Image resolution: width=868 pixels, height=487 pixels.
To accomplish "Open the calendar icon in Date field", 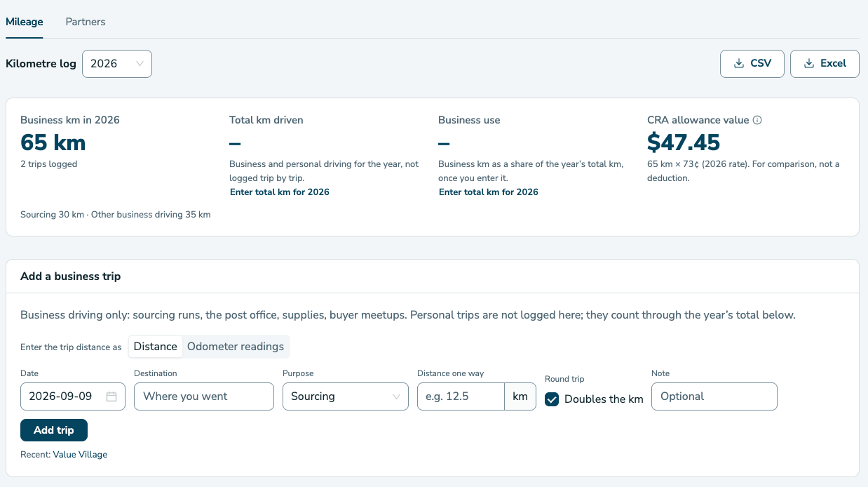I will click(x=111, y=396).
